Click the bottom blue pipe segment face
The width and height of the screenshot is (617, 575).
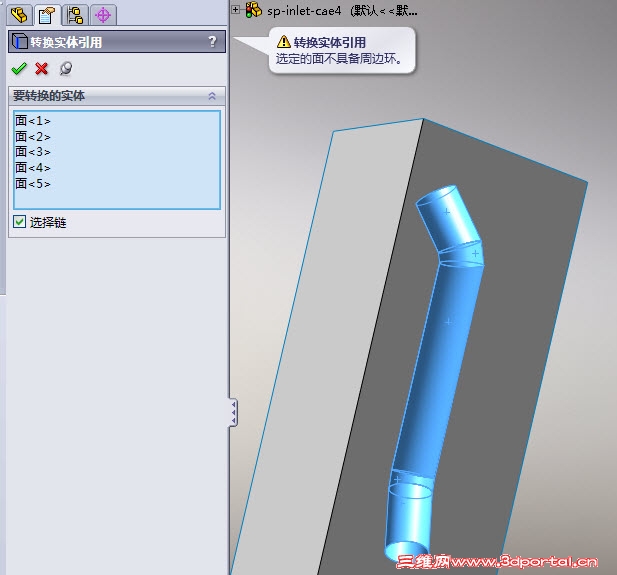click(407, 520)
